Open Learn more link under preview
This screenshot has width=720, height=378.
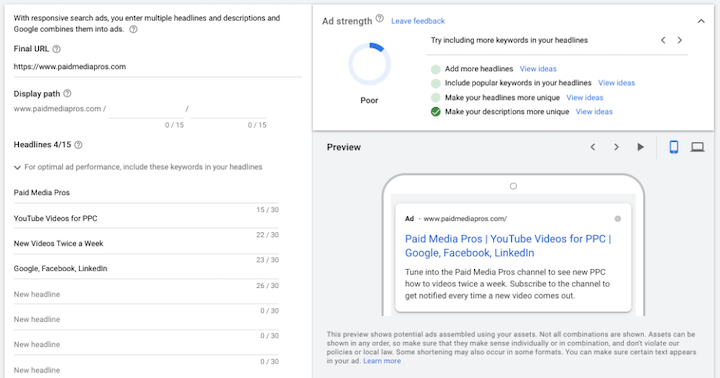pos(382,361)
